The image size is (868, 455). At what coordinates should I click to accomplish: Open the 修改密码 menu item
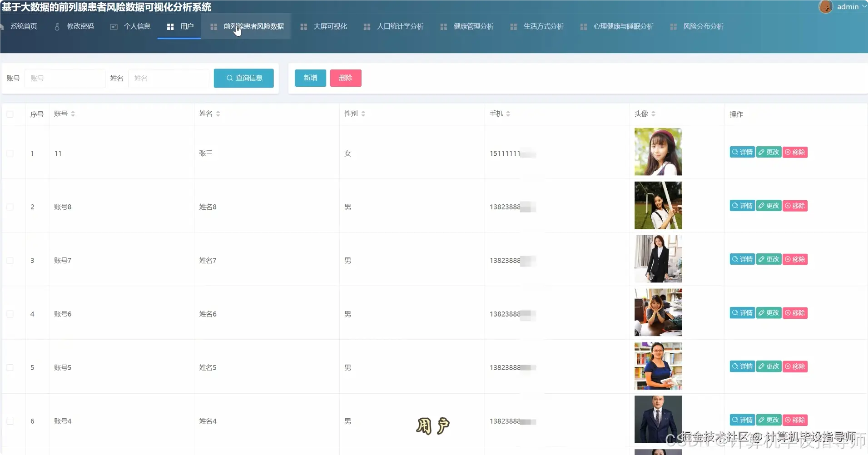[74, 26]
